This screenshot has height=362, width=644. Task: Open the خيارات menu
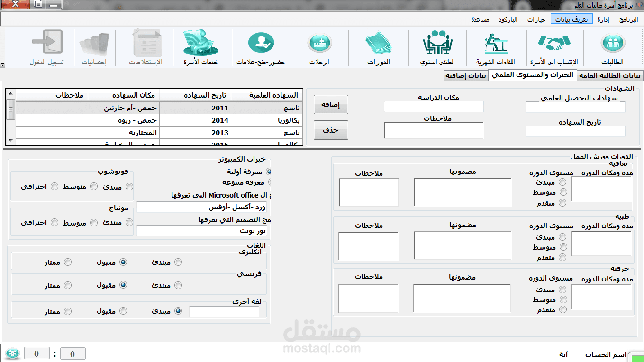(536, 19)
